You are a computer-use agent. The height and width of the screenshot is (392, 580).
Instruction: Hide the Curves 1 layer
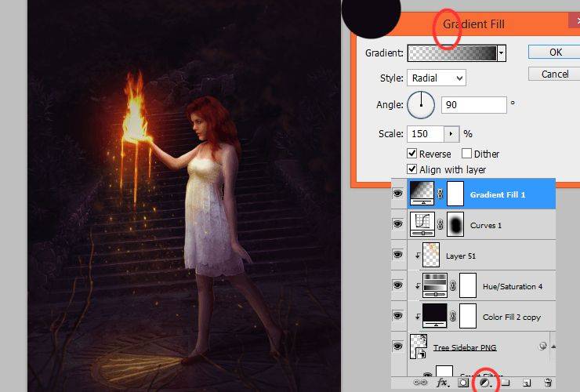tap(398, 224)
